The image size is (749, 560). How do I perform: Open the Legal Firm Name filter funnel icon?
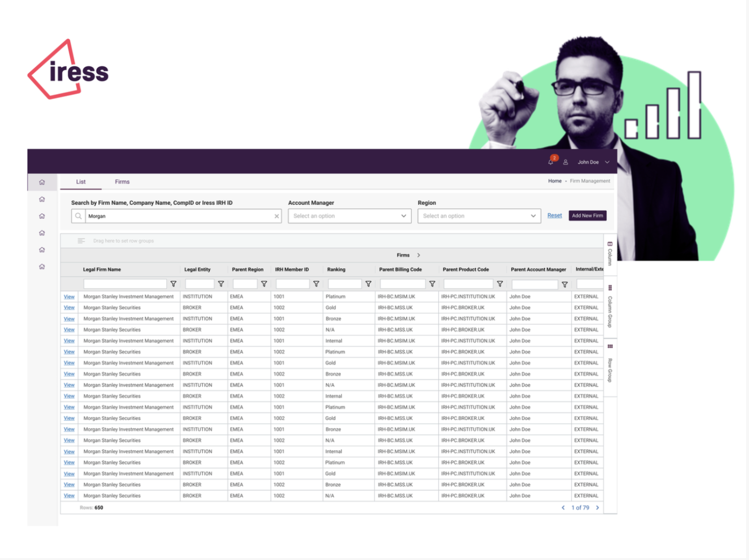[x=174, y=284]
